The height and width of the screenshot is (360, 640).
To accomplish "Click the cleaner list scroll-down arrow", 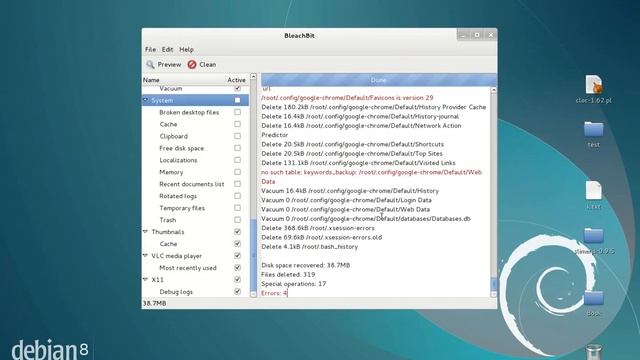I will click(253, 294).
